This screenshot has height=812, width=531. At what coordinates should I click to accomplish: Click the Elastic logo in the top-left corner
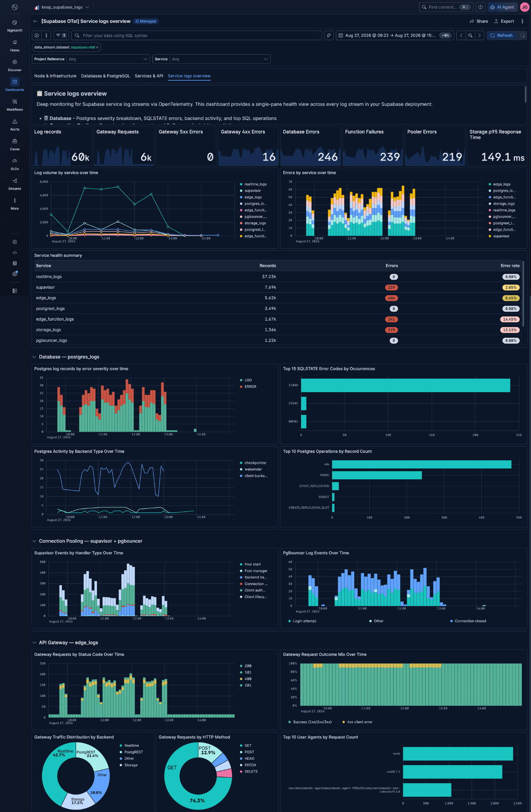[15, 7]
